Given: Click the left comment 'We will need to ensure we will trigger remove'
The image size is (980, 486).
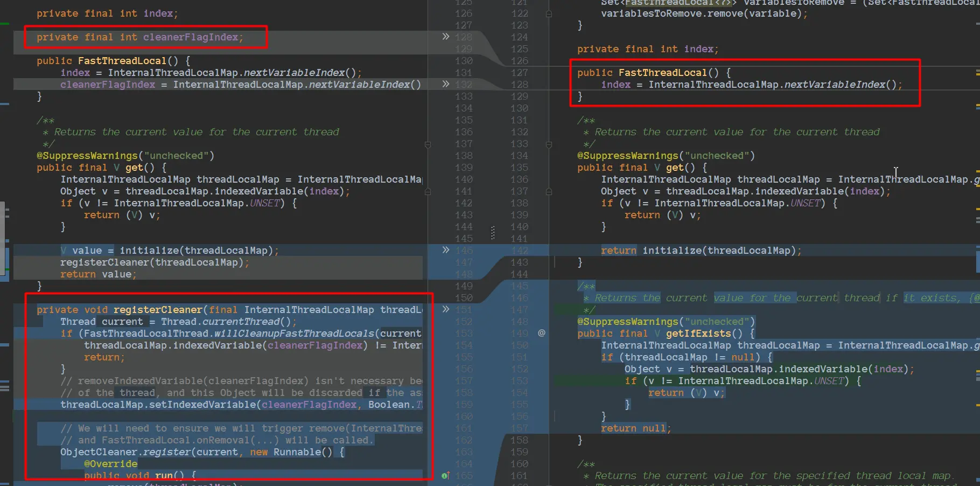Looking at the screenshot, I should pyautogui.click(x=241, y=428).
